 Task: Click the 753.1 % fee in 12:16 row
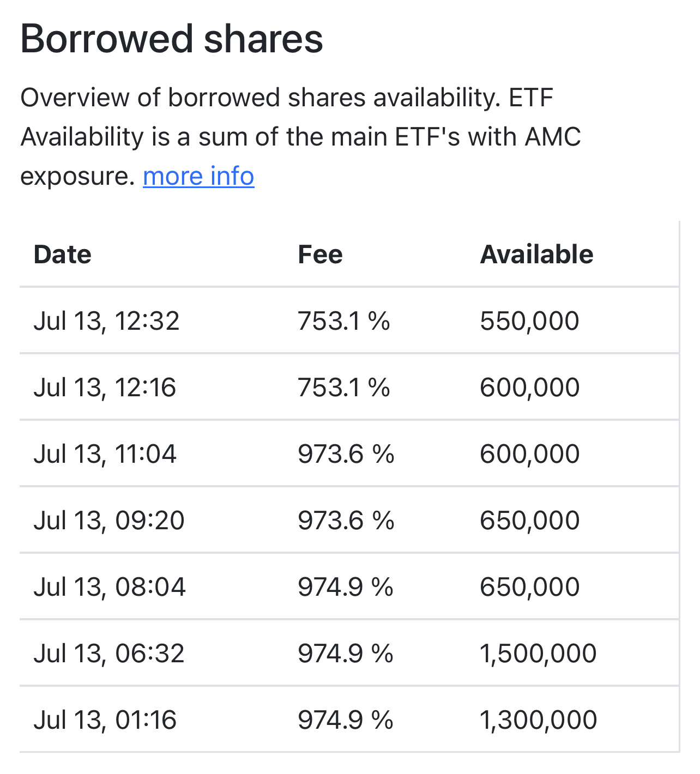tap(343, 387)
